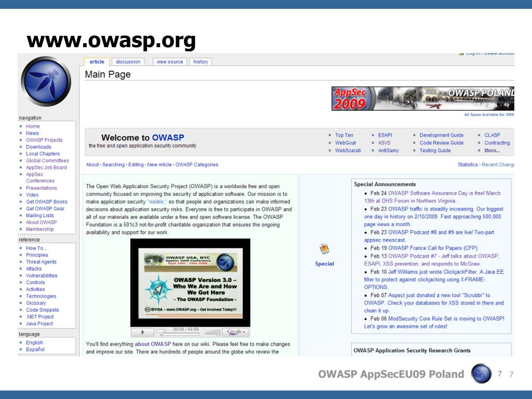Go to Home in navigation
This screenshot has height=399, width=532.
[33, 126]
